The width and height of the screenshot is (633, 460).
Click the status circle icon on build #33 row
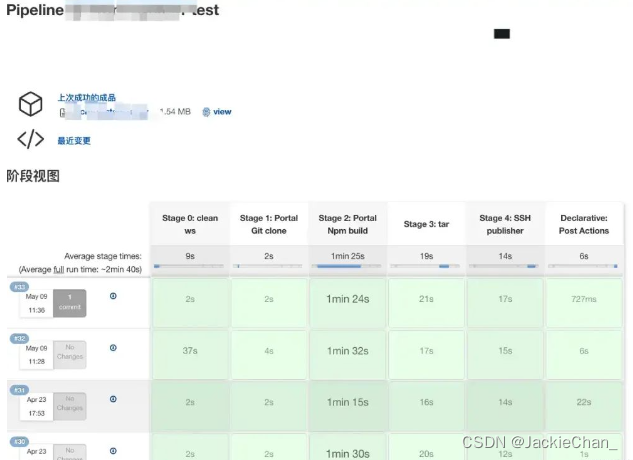(x=113, y=296)
